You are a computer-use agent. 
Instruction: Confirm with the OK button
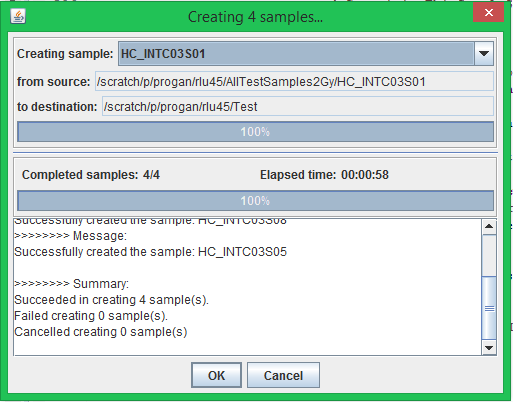pos(216,375)
